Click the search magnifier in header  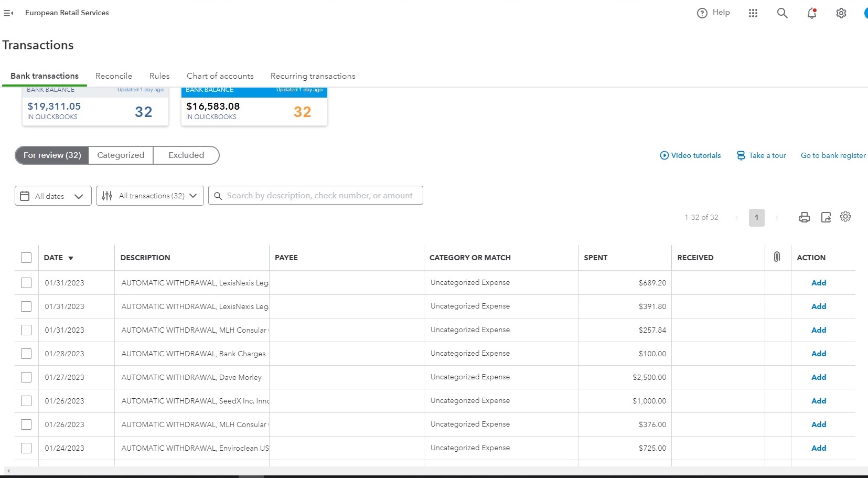tap(782, 13)
